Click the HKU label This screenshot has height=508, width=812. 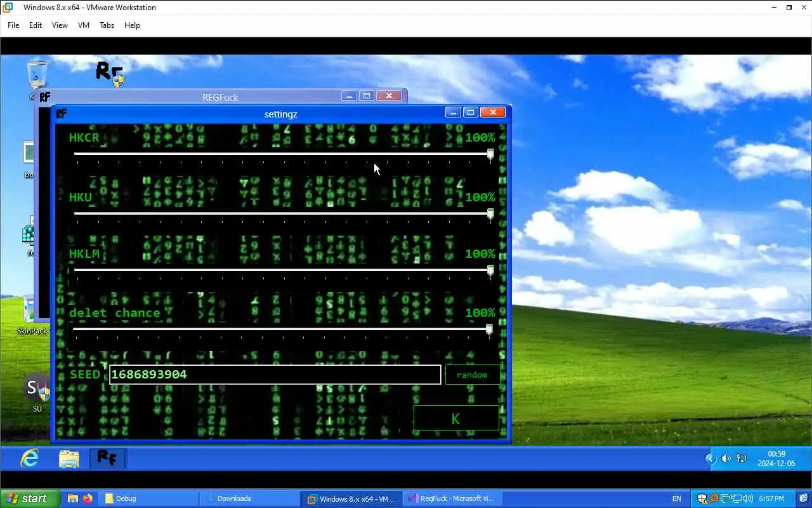[81, 197]
